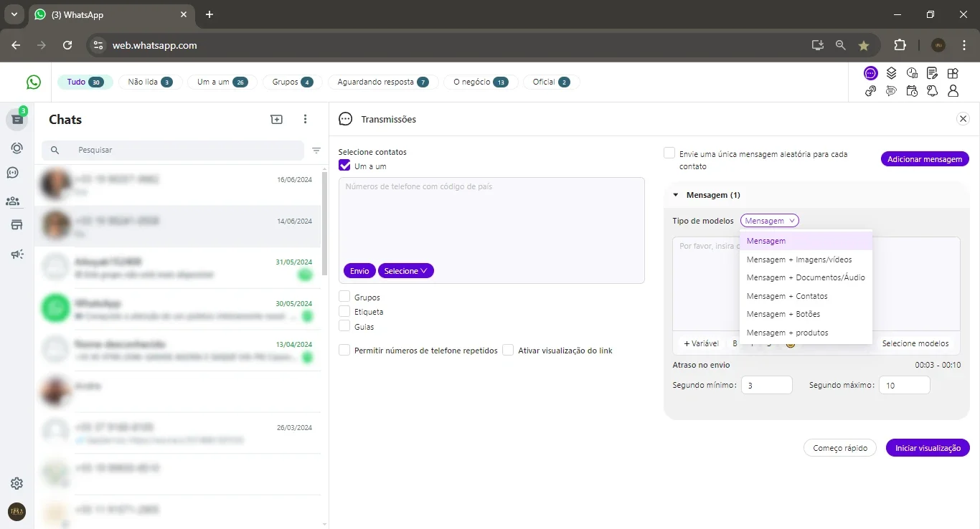980x529 pixels.
Task: Open the widgets grid icon in extension toolbar
Action: 953,73
